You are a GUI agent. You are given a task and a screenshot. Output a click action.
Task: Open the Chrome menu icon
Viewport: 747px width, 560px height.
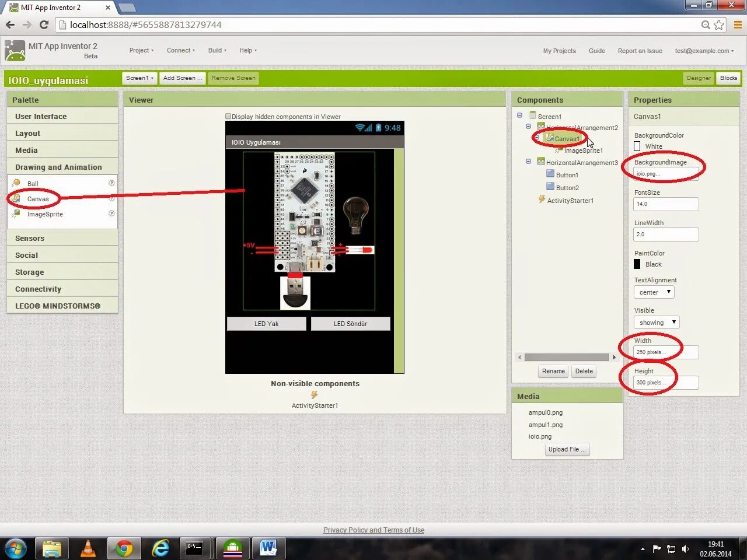point(738,24)
